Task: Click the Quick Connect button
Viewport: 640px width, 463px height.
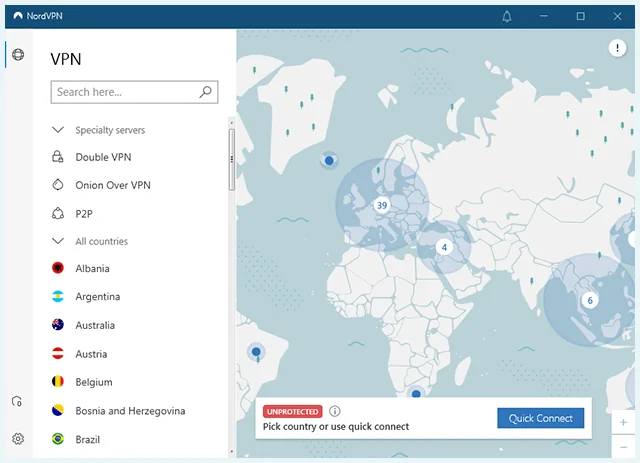Action: pyautogui.click(x=540, y=418)
